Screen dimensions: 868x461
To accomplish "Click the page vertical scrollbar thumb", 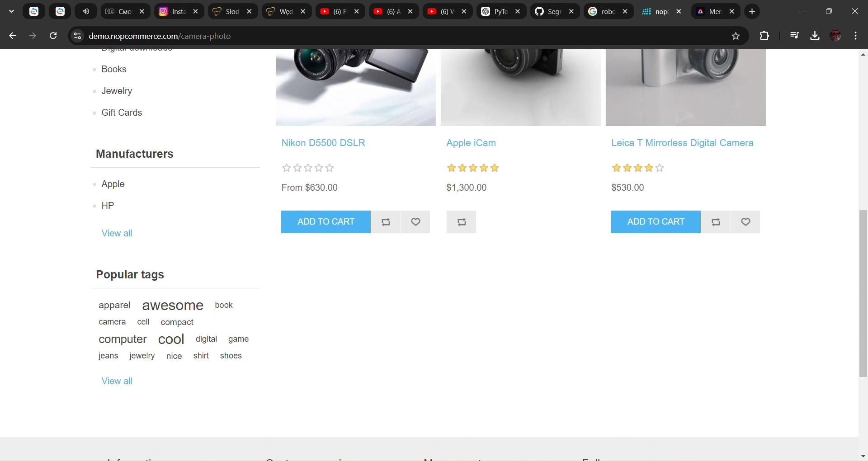I will pyautogui.click(x=863, y=293).
